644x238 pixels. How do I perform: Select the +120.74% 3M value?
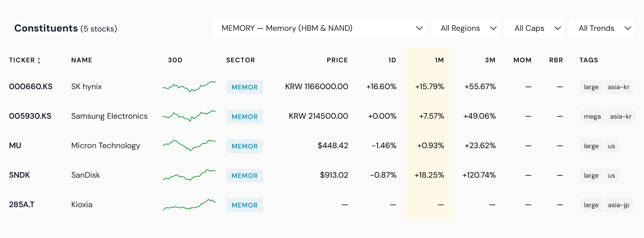point(479,175)
